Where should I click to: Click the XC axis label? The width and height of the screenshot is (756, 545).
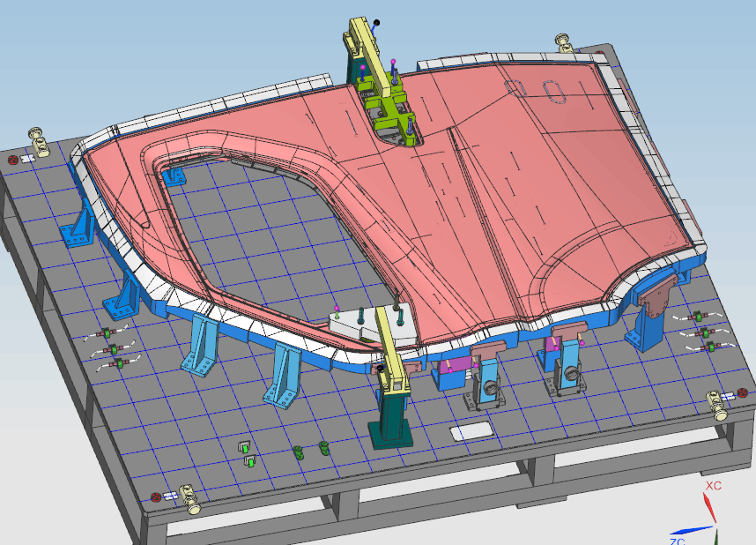click(713, 486)
